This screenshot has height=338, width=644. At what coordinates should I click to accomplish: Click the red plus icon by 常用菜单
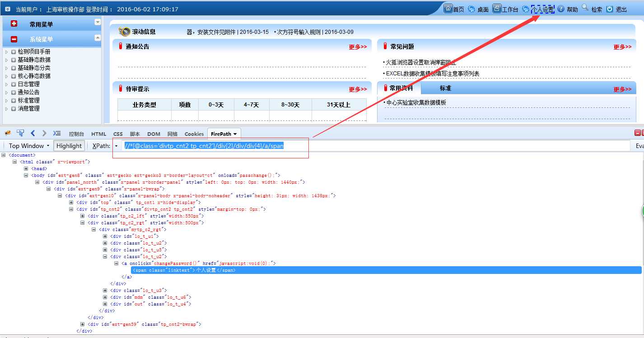14,23
